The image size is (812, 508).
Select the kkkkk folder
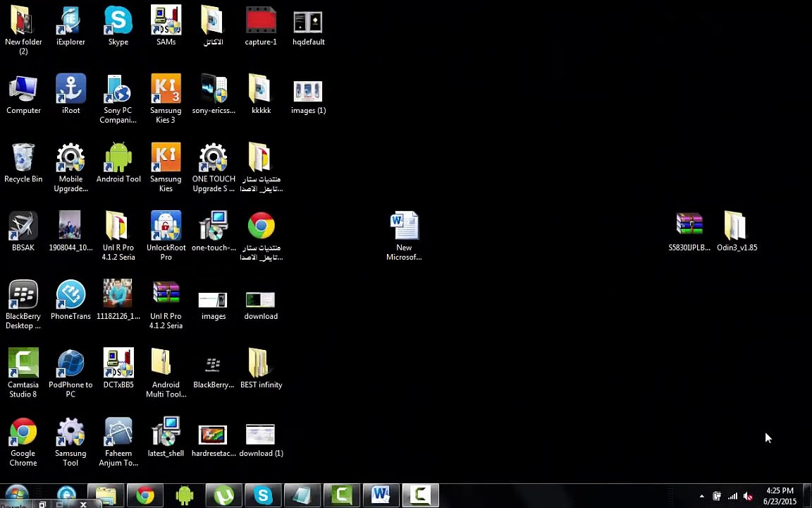[261, 95]
